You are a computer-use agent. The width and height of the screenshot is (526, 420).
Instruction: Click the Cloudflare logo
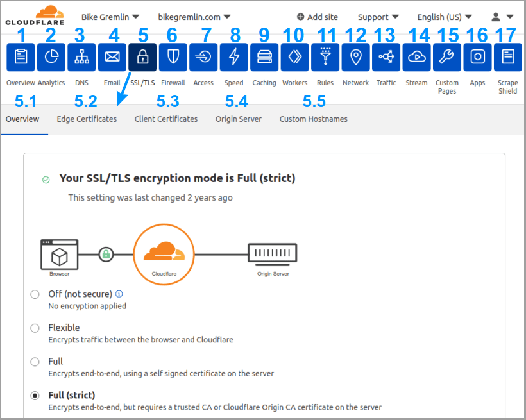coord(35,15)
